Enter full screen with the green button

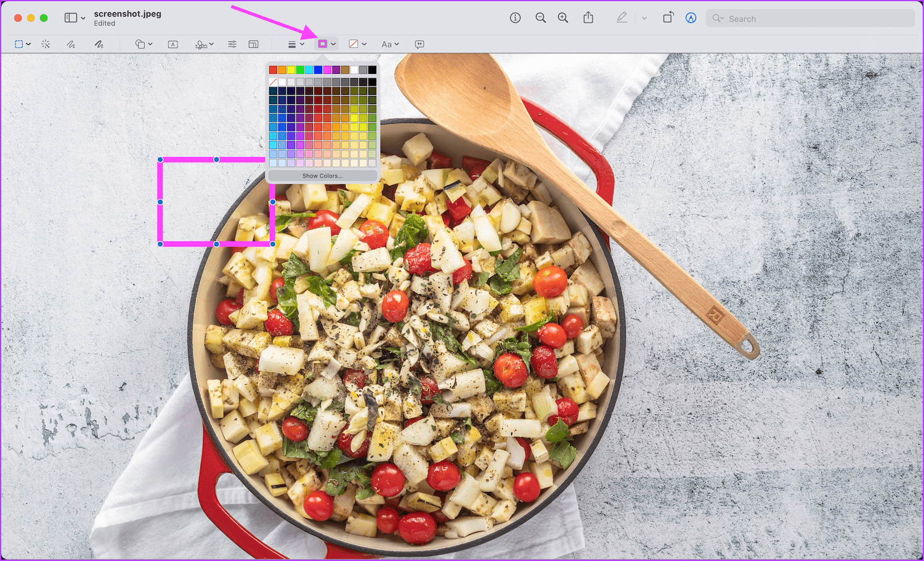pyautogui.click(x=44, y=18)
